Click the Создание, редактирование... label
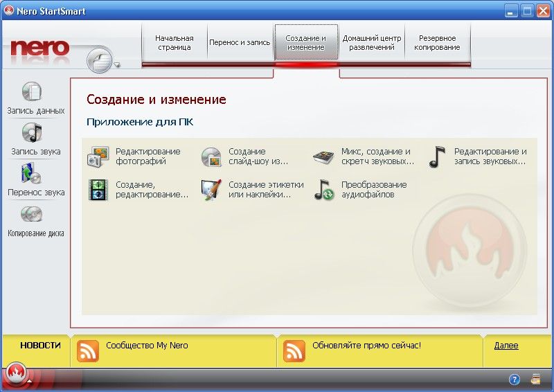The height and width of the screenshot is (392, 554). pos(152,190)
